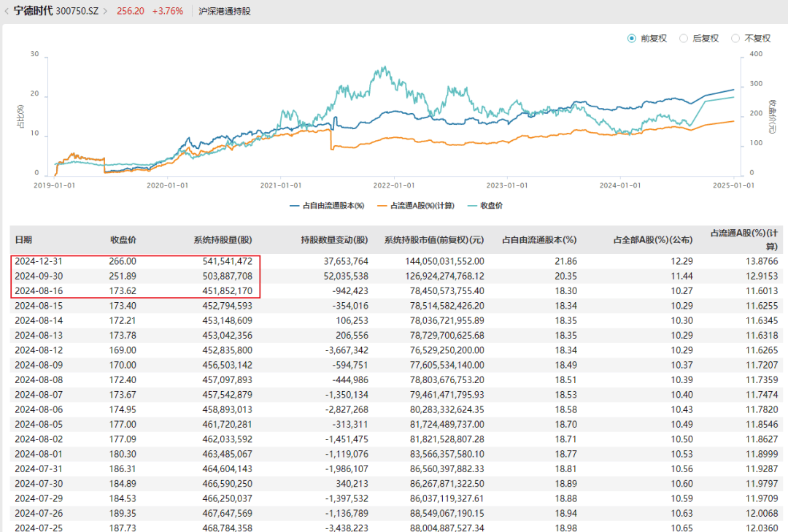Select the 2024-09-30 date cell
788x532 pixels.
point(39,276)
